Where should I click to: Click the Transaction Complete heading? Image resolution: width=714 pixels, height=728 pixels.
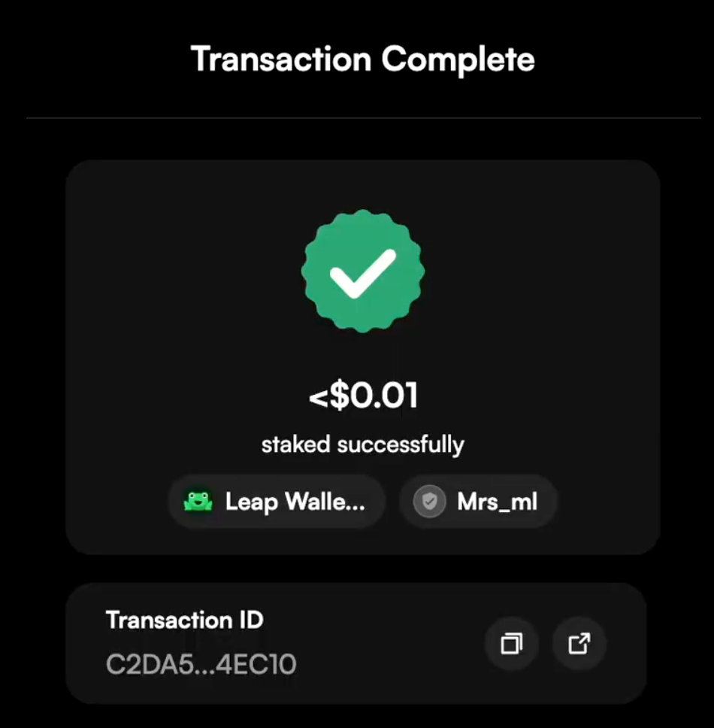point(363,59)
